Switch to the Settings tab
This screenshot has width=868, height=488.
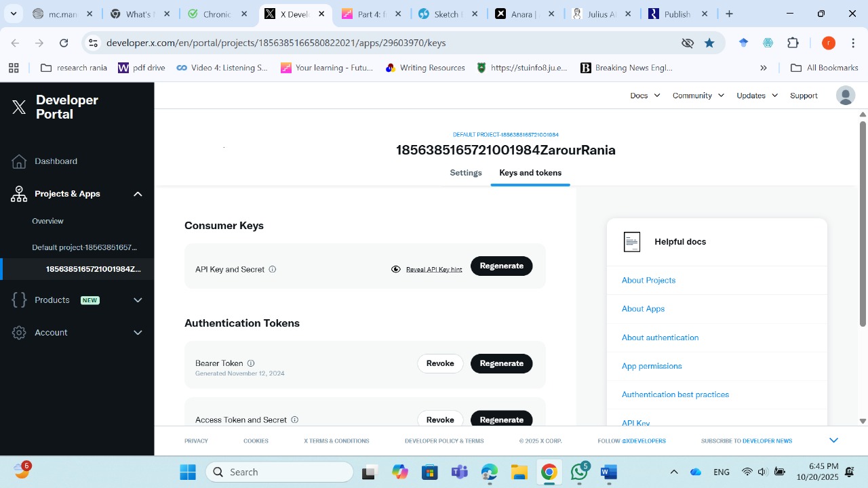[x=466, y=173]
